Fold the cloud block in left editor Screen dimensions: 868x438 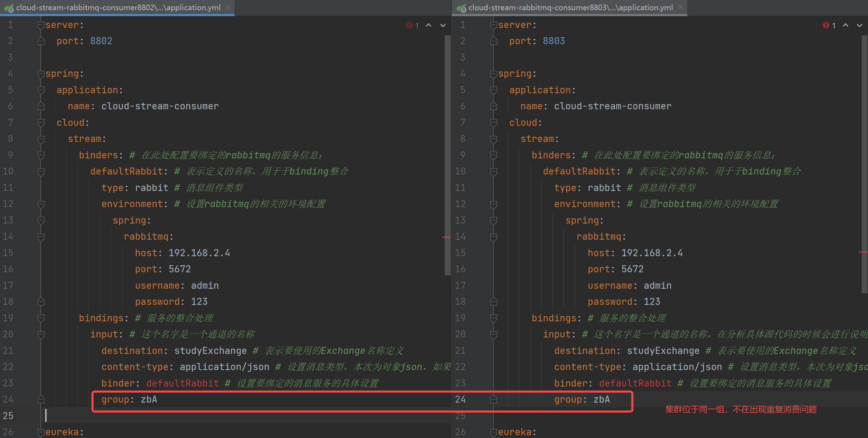(41, 123)
